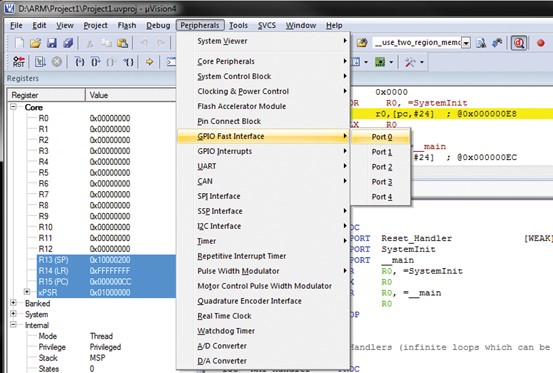Open the Debug menu

point(158,25)
